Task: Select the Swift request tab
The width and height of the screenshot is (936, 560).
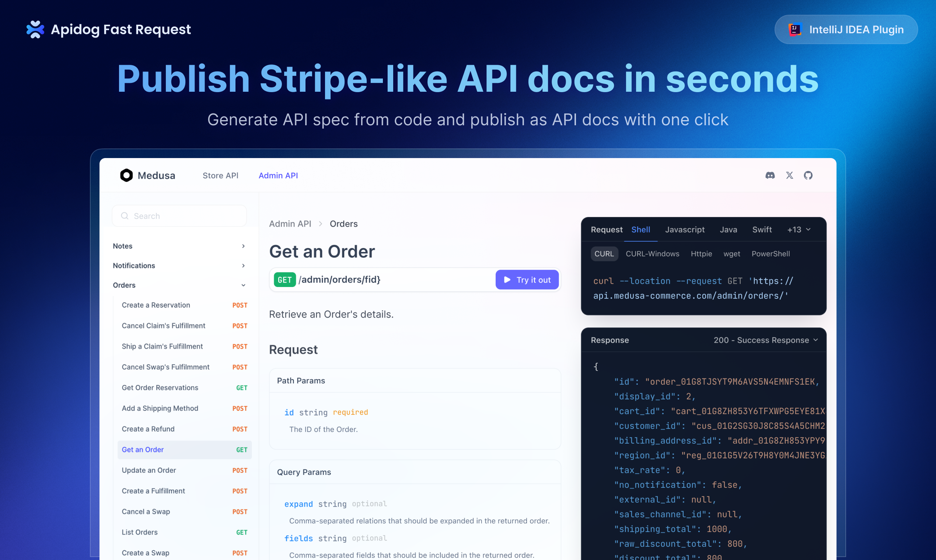Action: (x=762, y=230)
